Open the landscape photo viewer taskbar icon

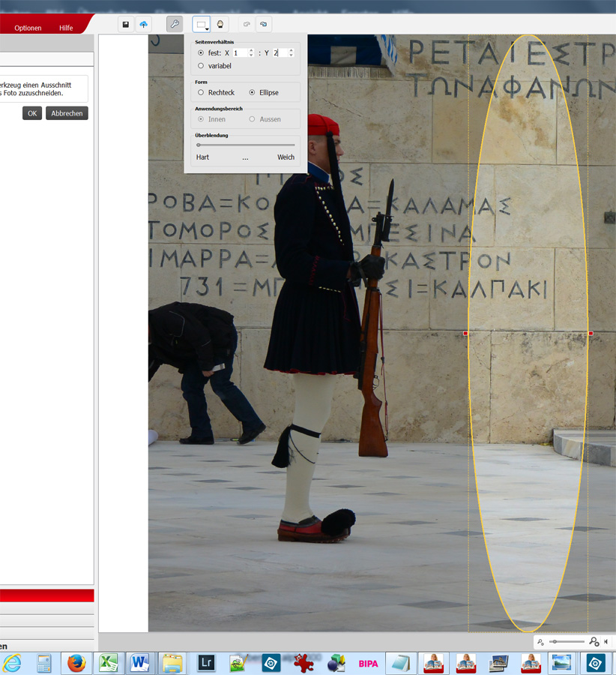pyautogui.click(x=561, y=664)
